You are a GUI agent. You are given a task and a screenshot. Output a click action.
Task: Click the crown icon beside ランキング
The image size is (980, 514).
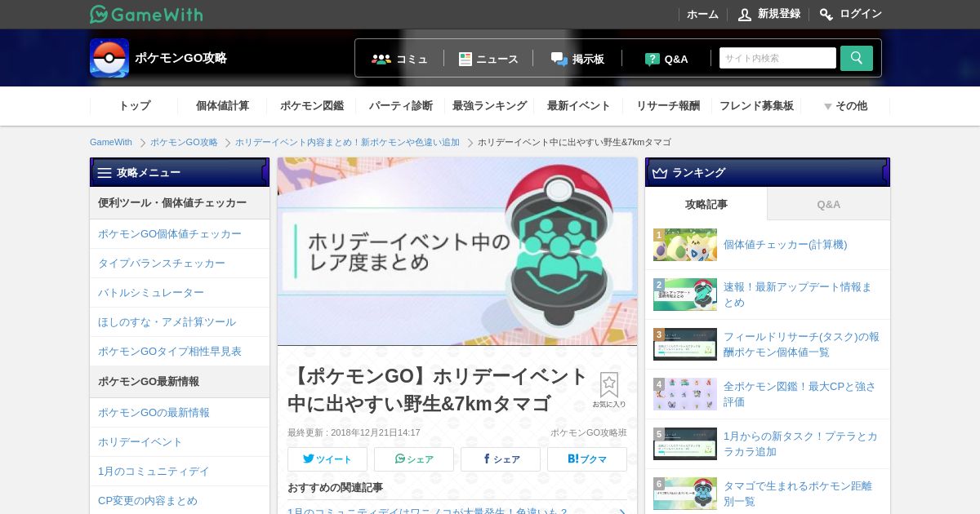click(660, 172)
